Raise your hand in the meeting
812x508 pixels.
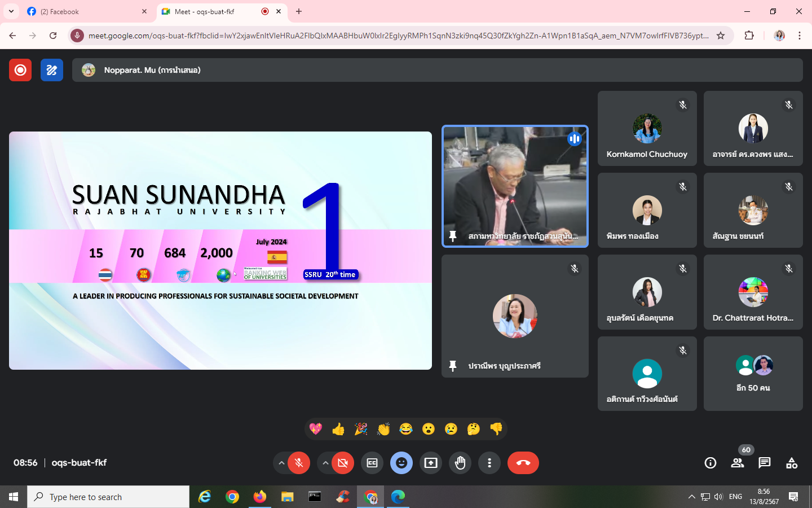[x=460, y=463]
